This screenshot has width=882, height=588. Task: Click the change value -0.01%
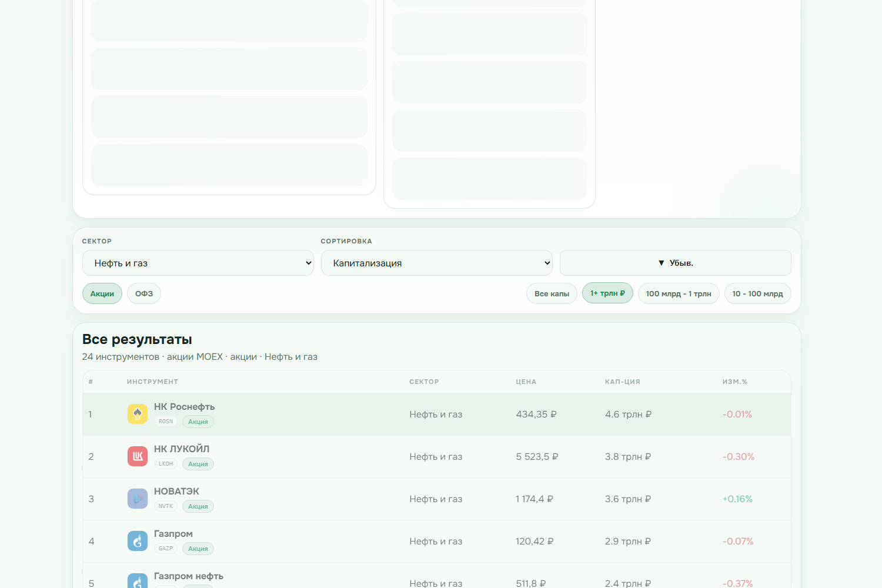[x=737, y=415]
